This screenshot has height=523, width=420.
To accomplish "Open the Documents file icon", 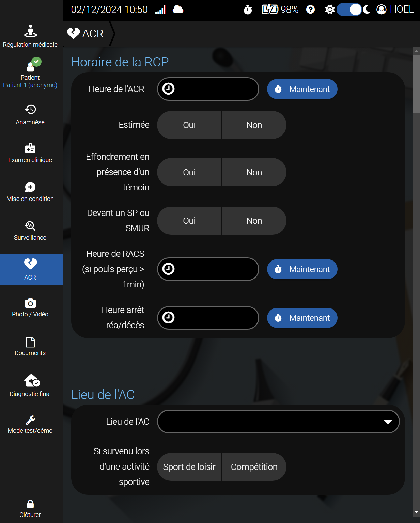I will [x=30, y=342].
